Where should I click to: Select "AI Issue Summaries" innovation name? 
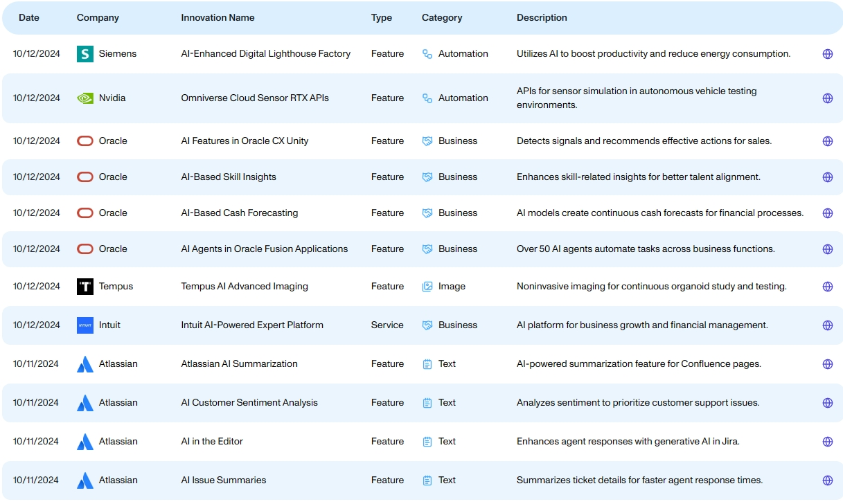pos(224,480)
